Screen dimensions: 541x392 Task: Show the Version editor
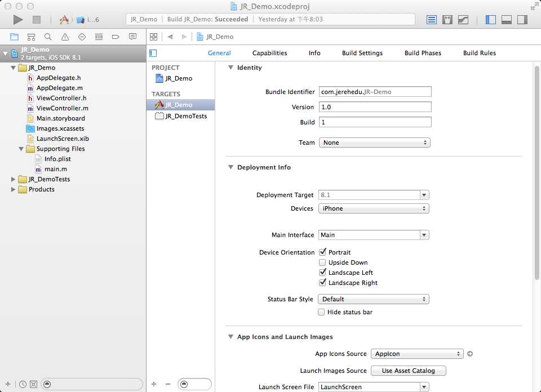(463, 20)
